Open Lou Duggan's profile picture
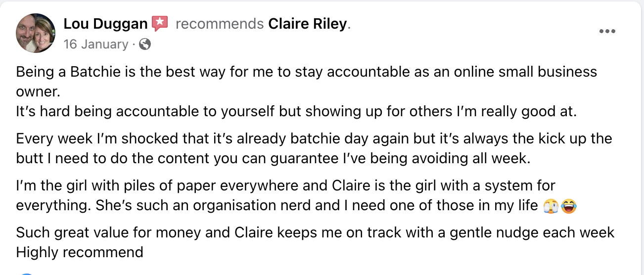Image resolution: width=644 pixels, height=275 pixels. [x=35, y=33]
